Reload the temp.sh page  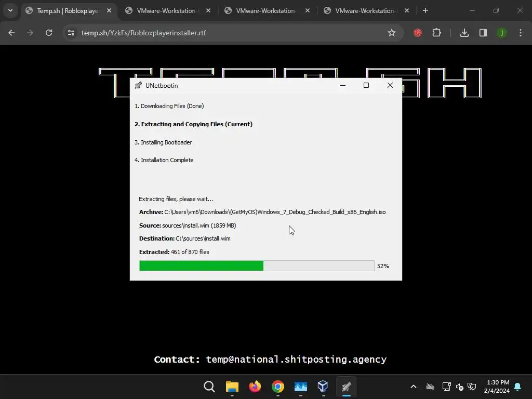(x=49, y=33)
